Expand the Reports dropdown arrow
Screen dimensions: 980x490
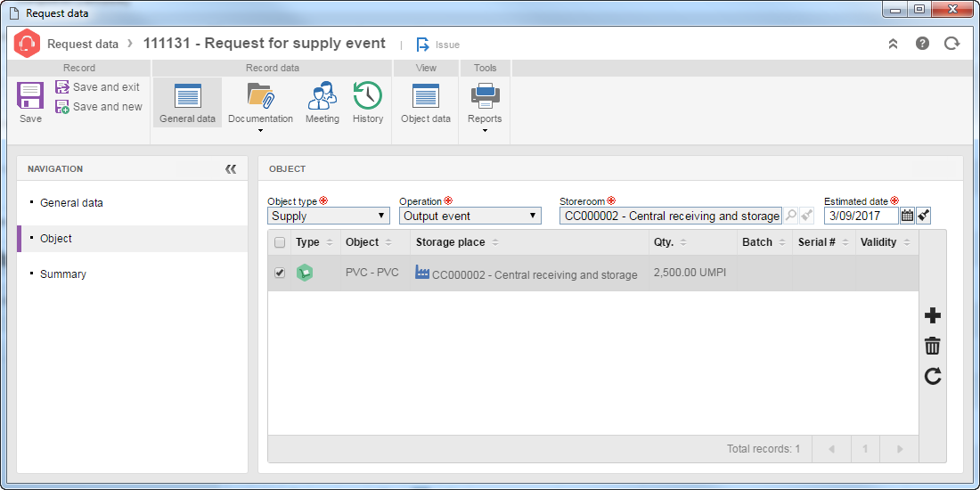tap(485, 131)
